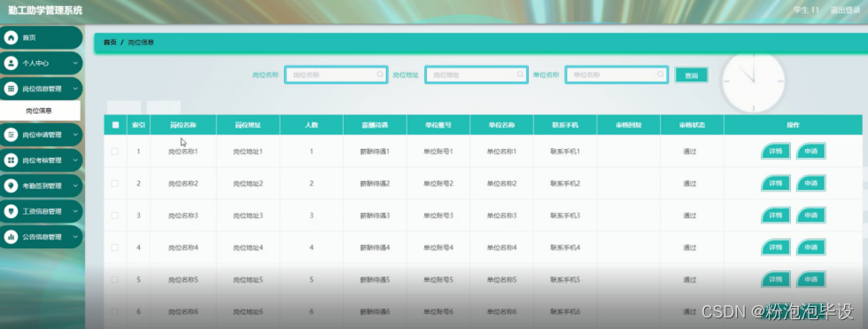The height and width of the screenshot is (329, 868).
Task: Collapse the 岗位信息管理 menu chevron
Action: (x=75, y=89)
